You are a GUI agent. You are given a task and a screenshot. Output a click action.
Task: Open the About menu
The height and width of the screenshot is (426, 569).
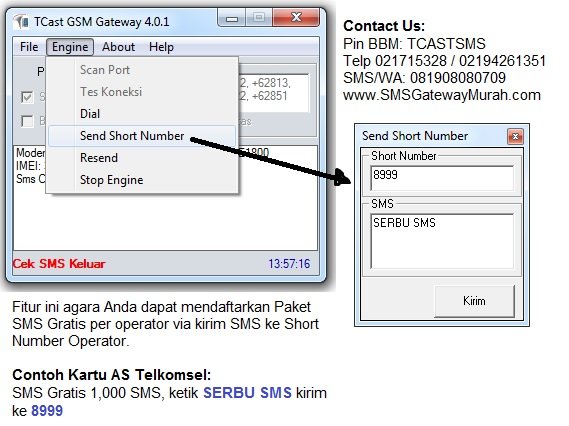tap(118, 47)
